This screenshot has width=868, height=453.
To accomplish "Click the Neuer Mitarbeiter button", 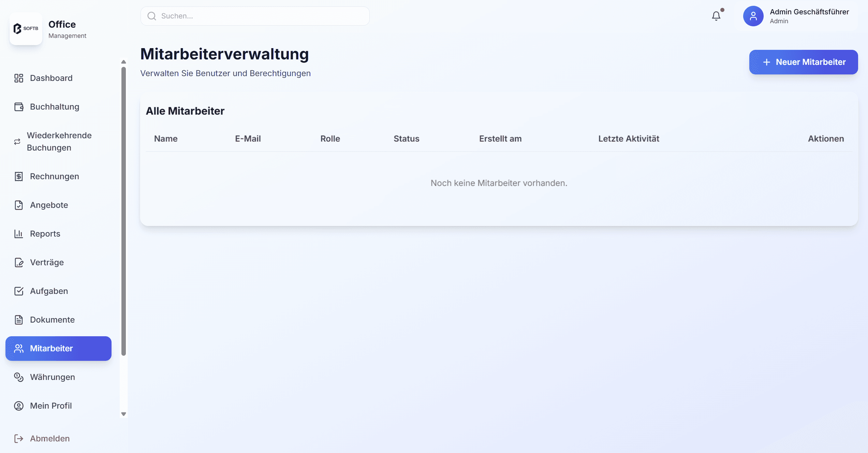I will click(x=803, y=62).
